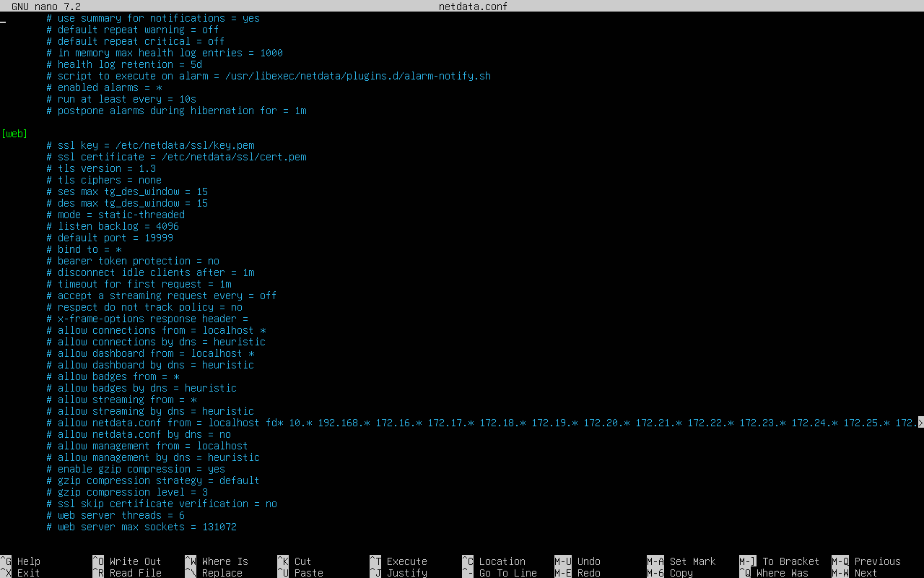Image resolution: width=924 pixels, height=578 pixels.
Task: Click 'respect do not track policy = no'
Action: coord(144,307)
